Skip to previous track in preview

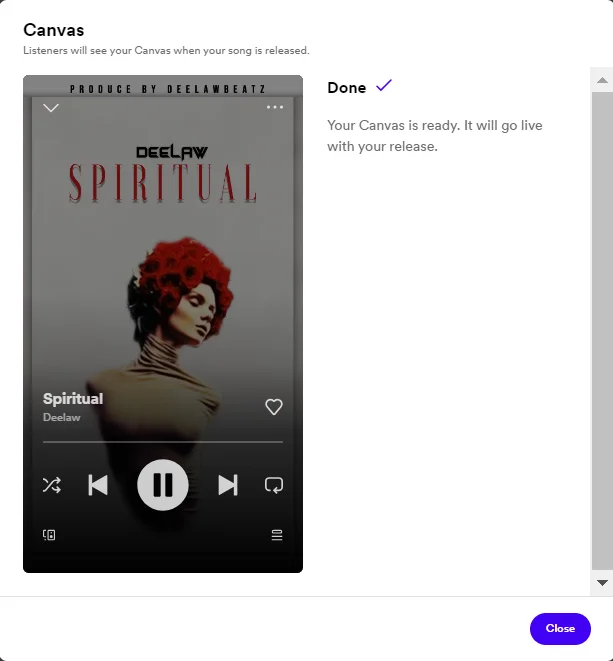pos(98,485)
